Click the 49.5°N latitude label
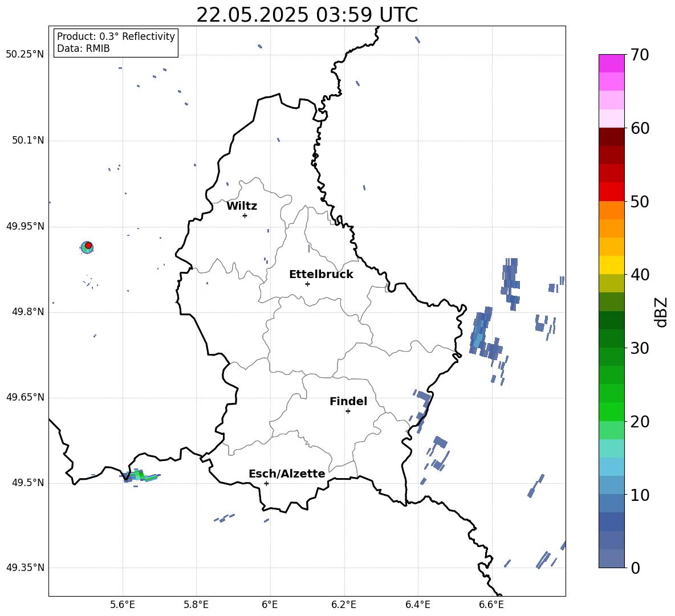The width and height of the screenshot is (675, 616). [27, 483]
